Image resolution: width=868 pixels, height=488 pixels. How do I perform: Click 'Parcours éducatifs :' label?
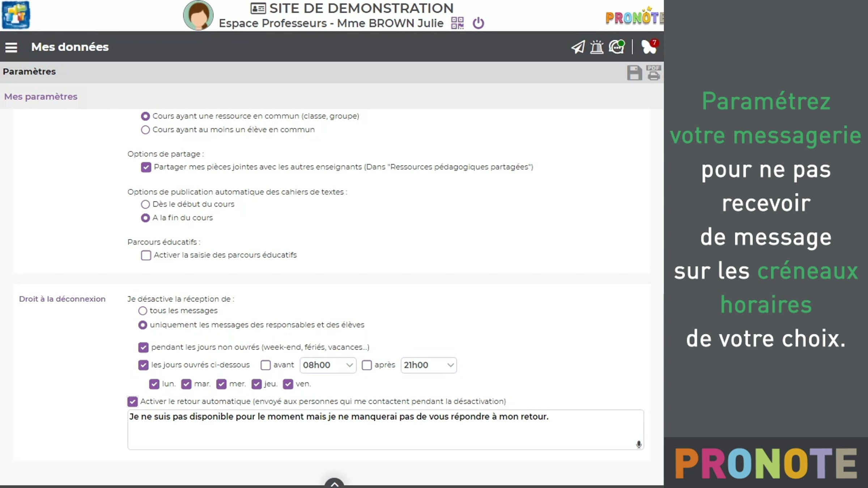point(164,242)
